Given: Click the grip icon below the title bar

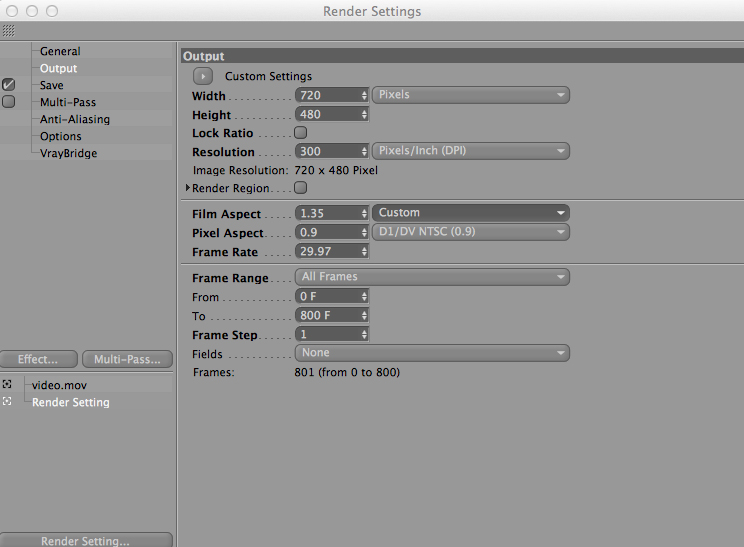Looking at the screenshot, I should point(8,31).
